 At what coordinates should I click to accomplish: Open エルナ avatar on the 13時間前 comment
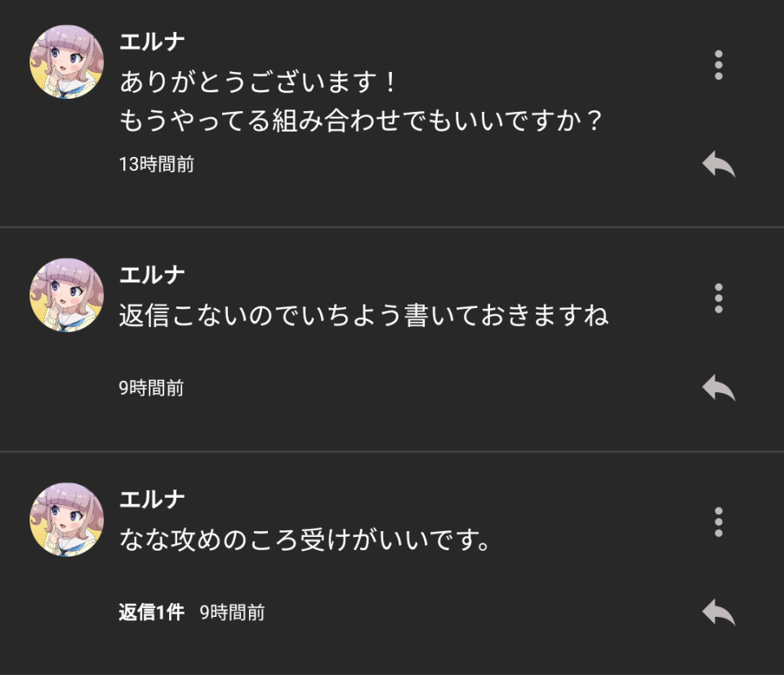click(x=66, y=62)
